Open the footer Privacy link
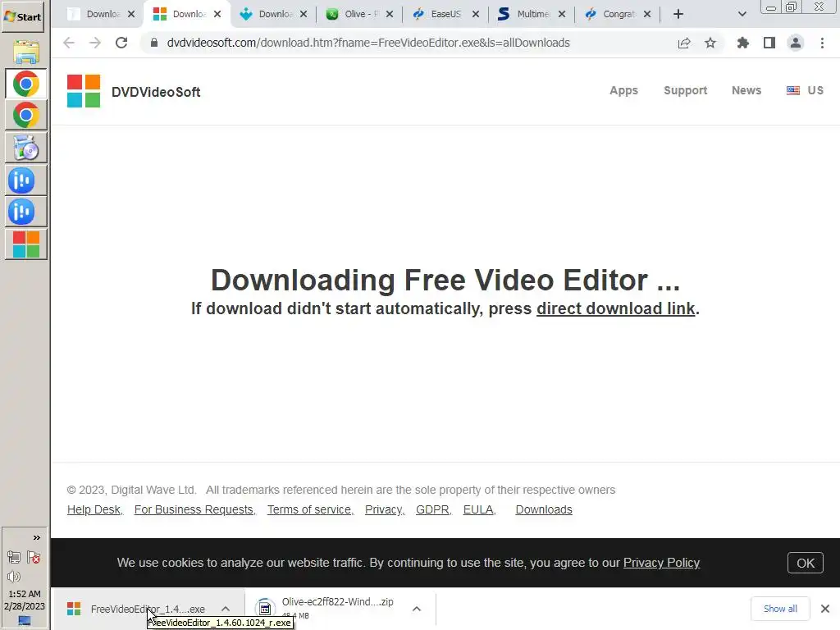This screenshot has height=630, width=840. click(x=384, y=509)
